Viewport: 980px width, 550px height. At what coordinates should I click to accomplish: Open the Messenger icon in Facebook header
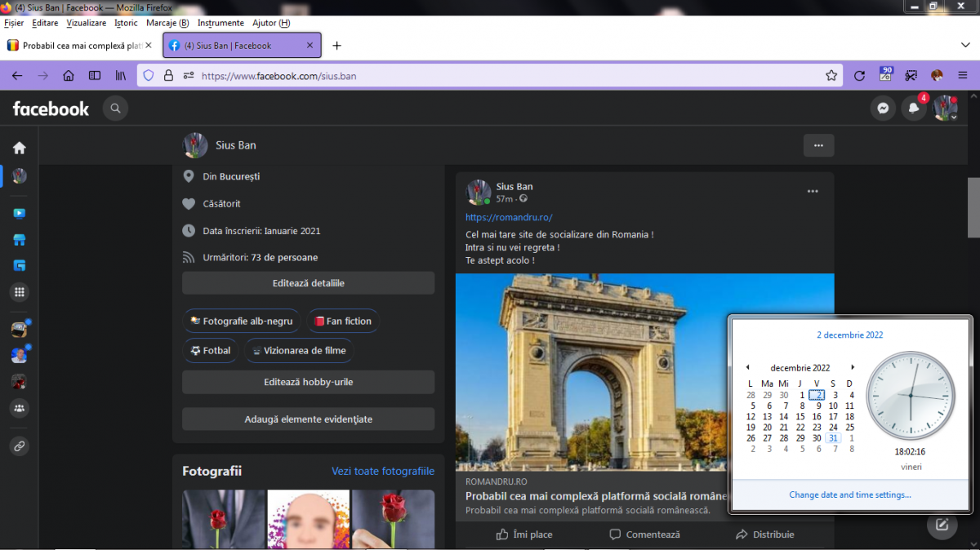click(x=883, y=108)
